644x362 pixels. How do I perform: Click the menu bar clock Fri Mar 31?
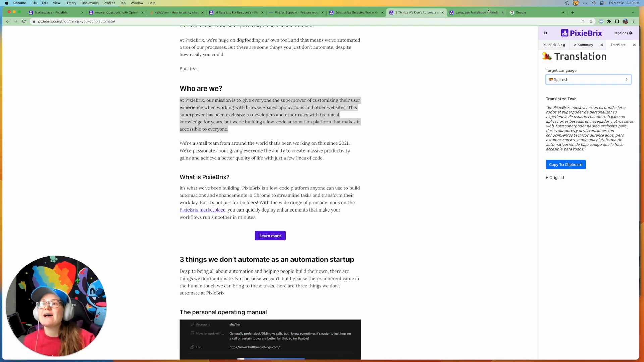point(624,3)
